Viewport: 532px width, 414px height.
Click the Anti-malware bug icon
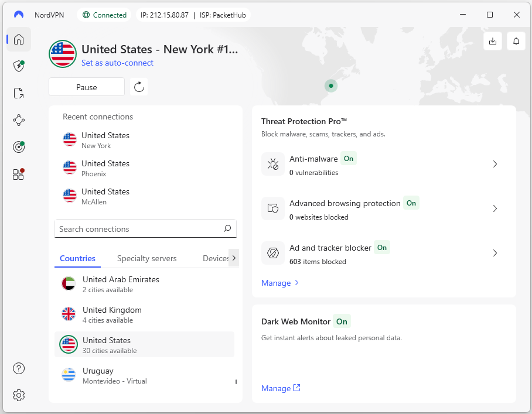(273, 164)
